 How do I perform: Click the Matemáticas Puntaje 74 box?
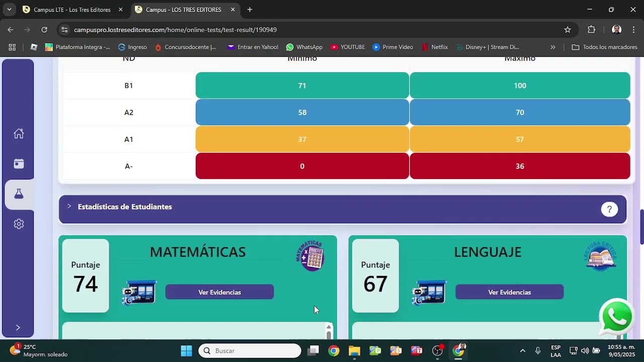(x=86, y=276)
